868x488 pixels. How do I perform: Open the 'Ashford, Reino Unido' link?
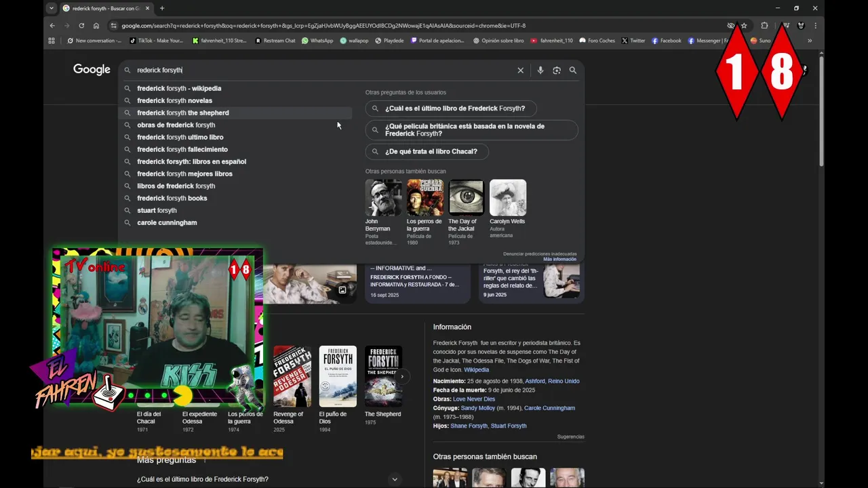click(x=552, y=381)
